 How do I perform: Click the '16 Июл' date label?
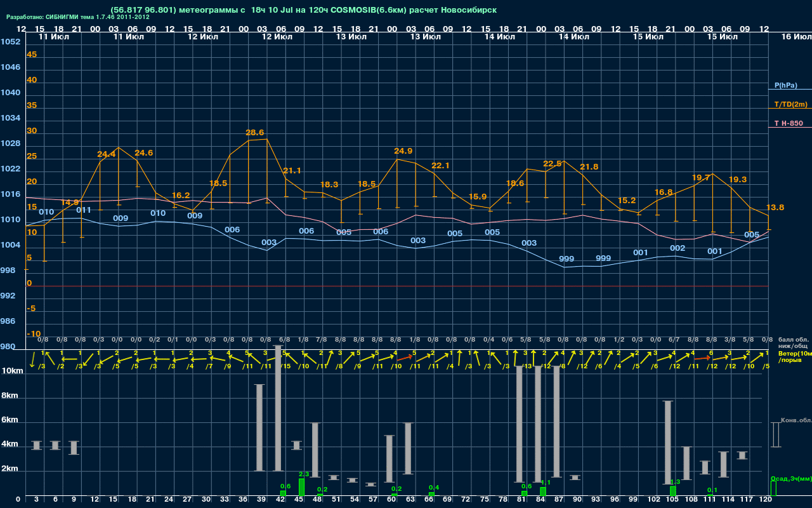796,37
